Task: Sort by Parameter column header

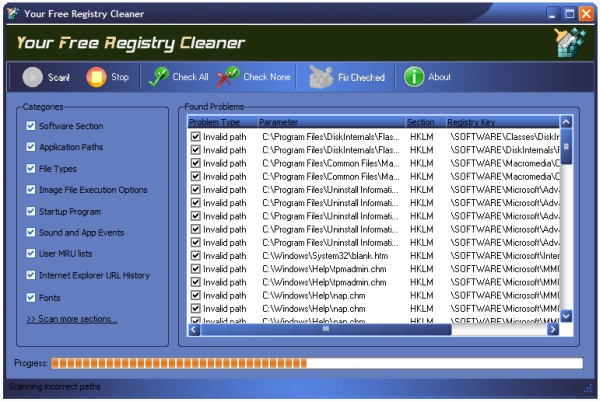Action: [331, 122]
